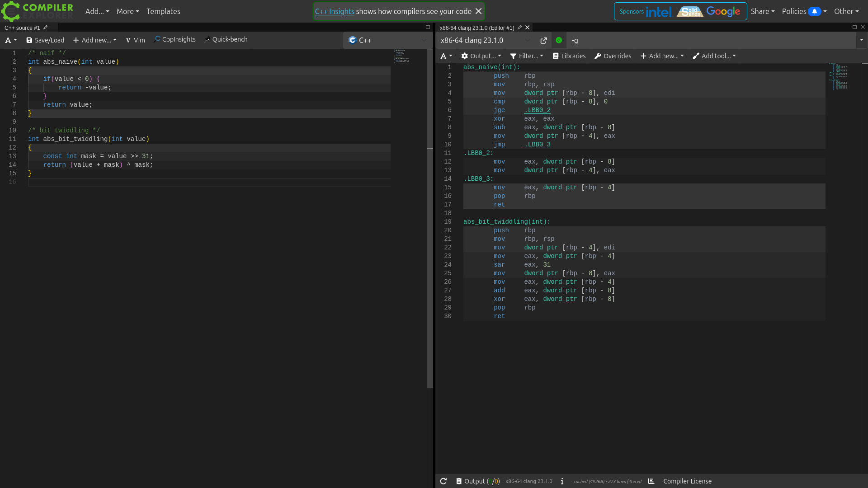Open the Share menu
Viewport: 868px width, 488px height.
click(x=763, y=11)
